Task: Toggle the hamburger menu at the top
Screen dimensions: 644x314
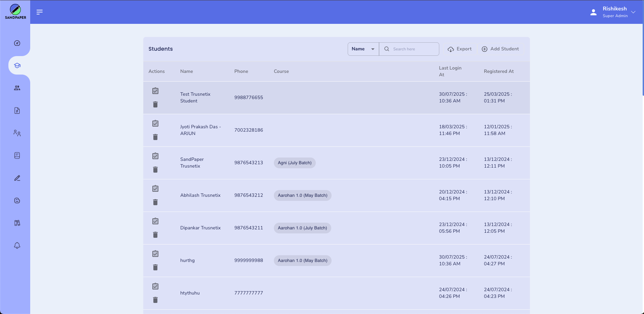Action: [x=39, y=12]
